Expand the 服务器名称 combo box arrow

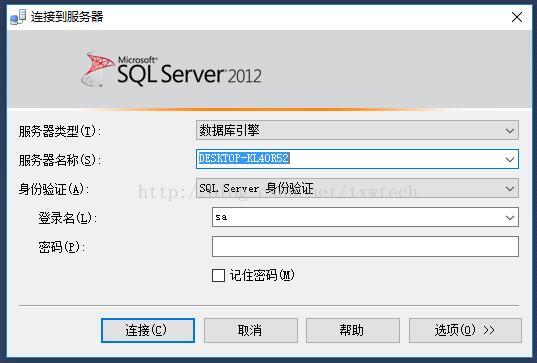tap(510, 159)
